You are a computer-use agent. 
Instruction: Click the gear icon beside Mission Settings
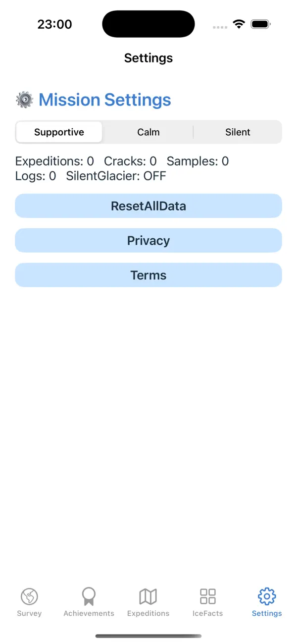[x=24, y=100]
